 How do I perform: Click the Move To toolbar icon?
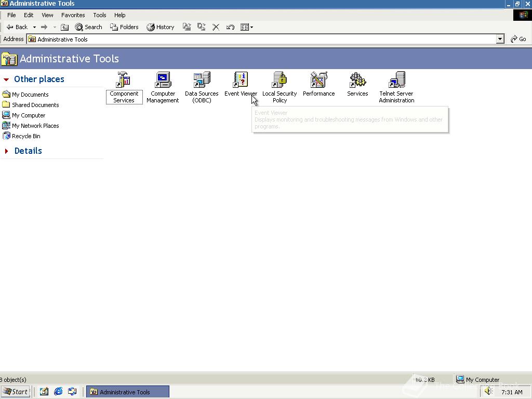[x=187, y=27]
